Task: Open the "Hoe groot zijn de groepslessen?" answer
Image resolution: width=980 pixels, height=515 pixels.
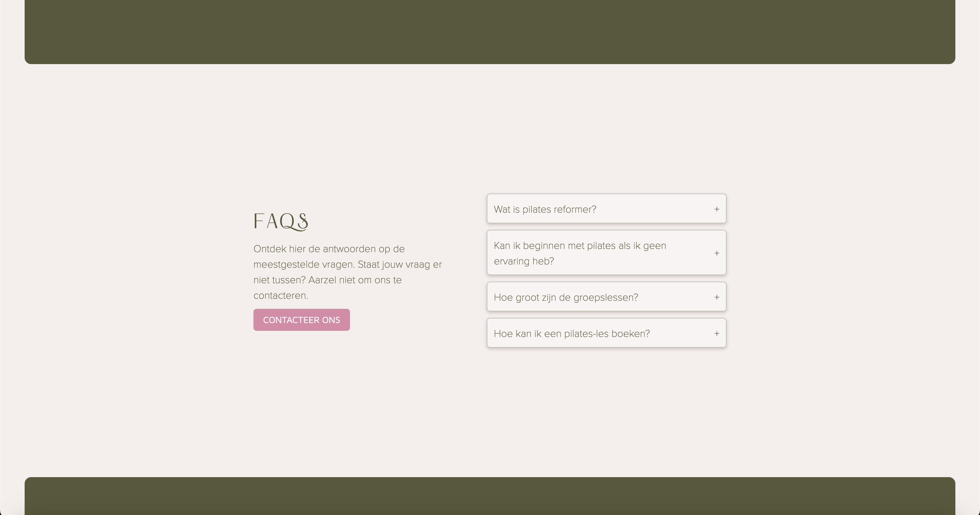Action: point(566,297)
